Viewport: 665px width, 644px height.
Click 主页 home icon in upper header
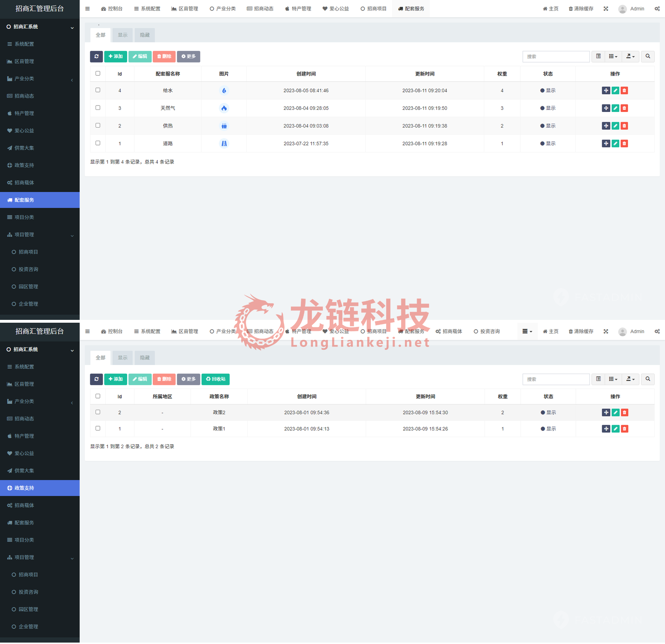tap(550, 9)
